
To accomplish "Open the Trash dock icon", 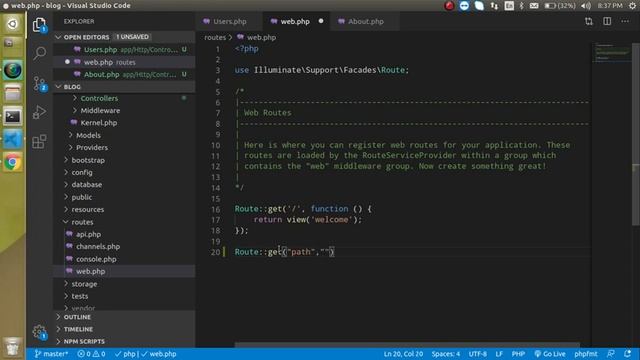I will point(13,348).
